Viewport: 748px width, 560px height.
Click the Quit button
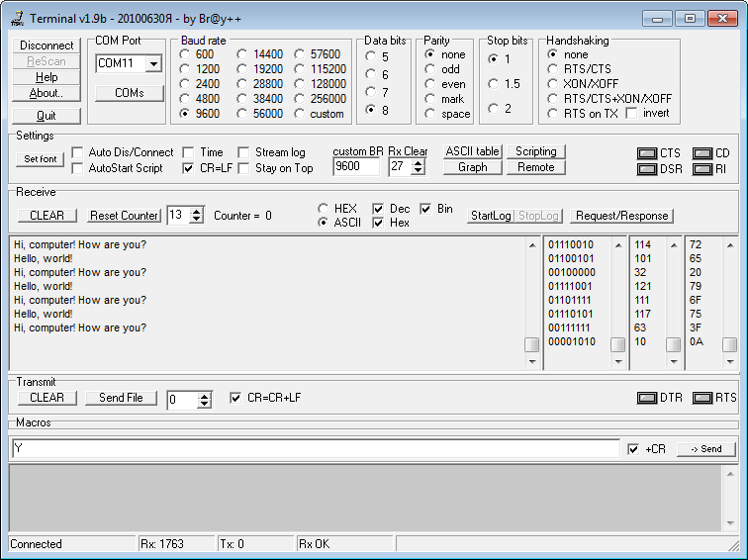point(47,116)
